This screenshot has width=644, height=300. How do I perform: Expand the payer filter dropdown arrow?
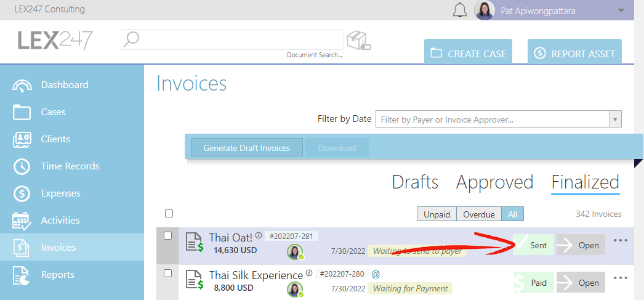pos(615,120)
